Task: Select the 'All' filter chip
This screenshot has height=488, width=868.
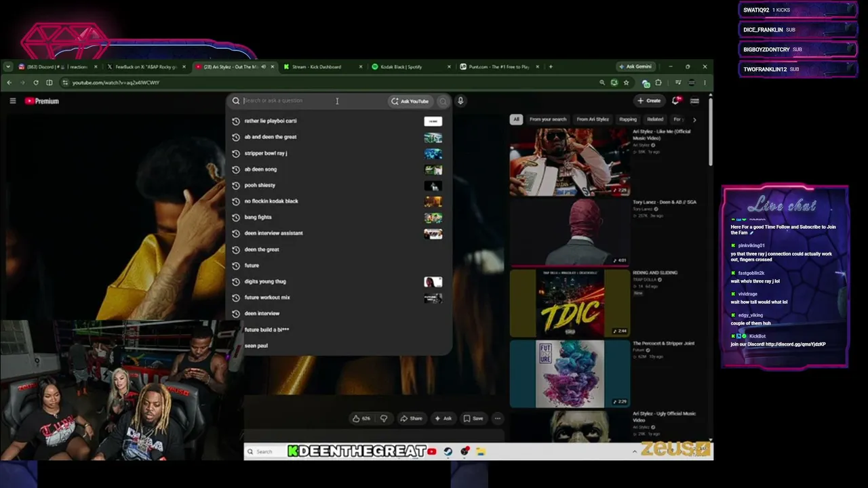Action: [516, 119]
